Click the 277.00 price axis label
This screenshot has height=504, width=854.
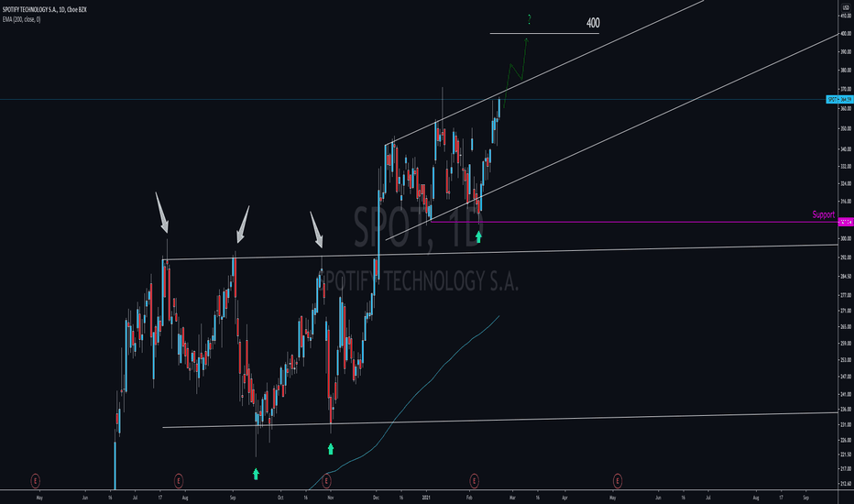846,295
